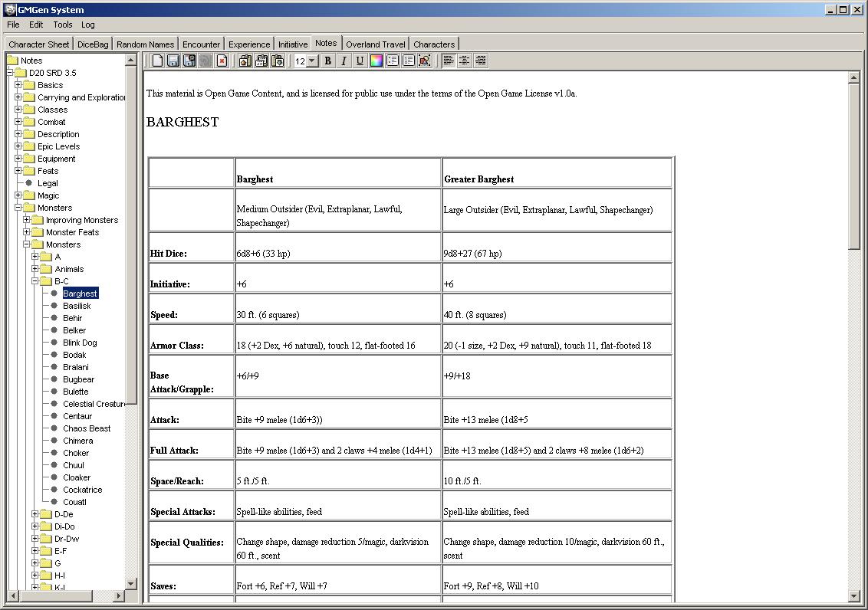Toggle bold formatting
The width and height of the screenshot is (868, 610).
pos(327,61)
